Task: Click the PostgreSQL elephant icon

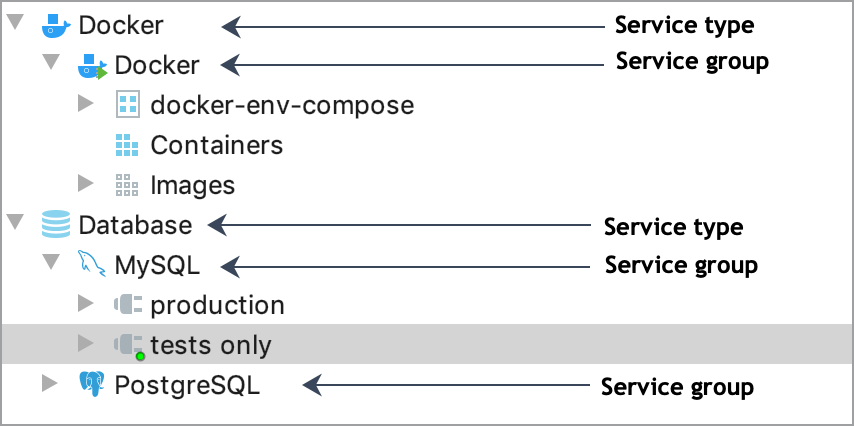Action: [x=92, y=385]
